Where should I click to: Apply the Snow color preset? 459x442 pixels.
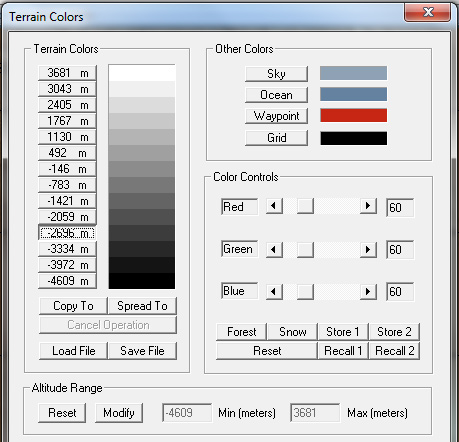292,332
